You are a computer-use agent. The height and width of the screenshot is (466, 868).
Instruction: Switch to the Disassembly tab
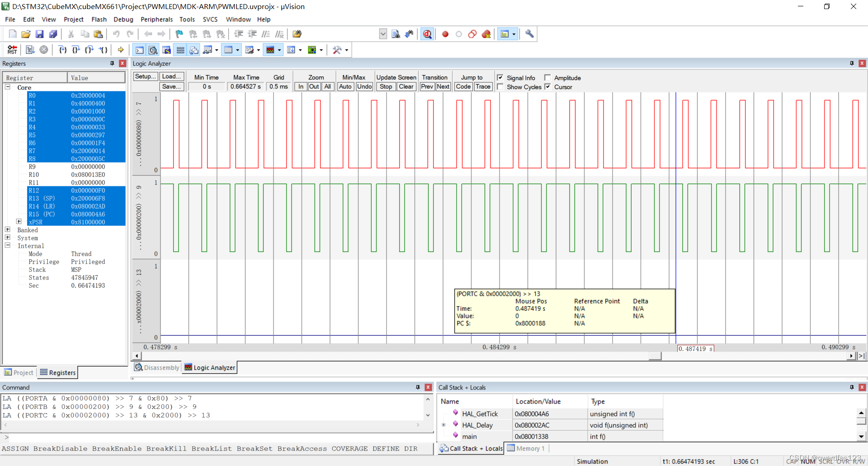pos(157,367)
